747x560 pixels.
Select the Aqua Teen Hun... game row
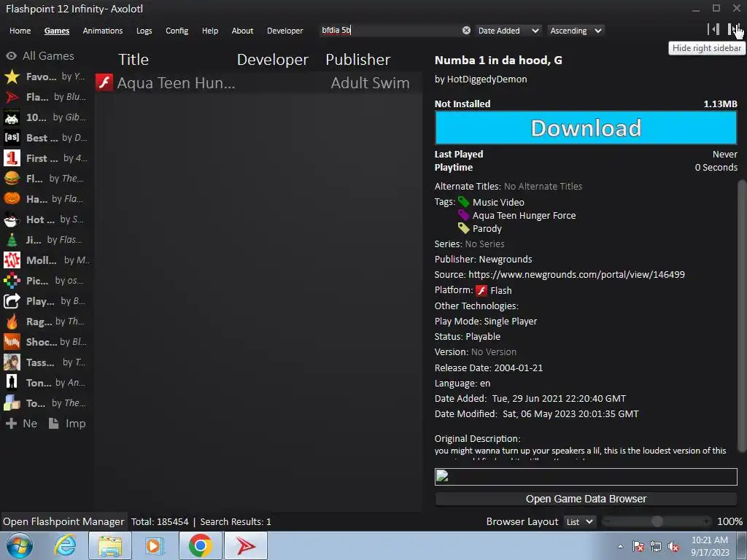point(258,83)
